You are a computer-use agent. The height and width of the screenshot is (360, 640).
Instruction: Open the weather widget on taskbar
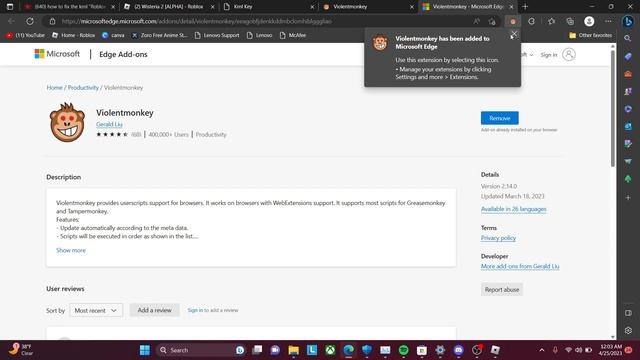tap(21, 350)
